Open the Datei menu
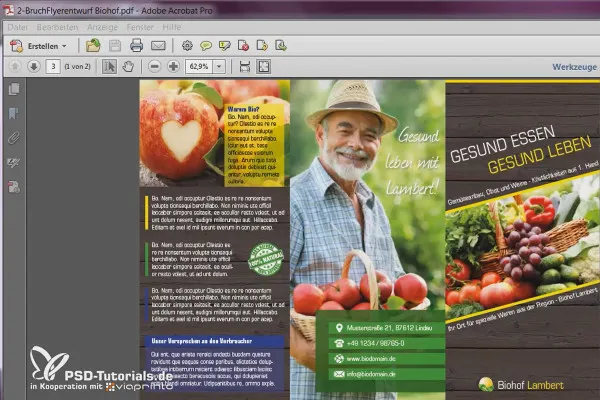The height and width of the screenshot is (400, 600). pos(17,27)
